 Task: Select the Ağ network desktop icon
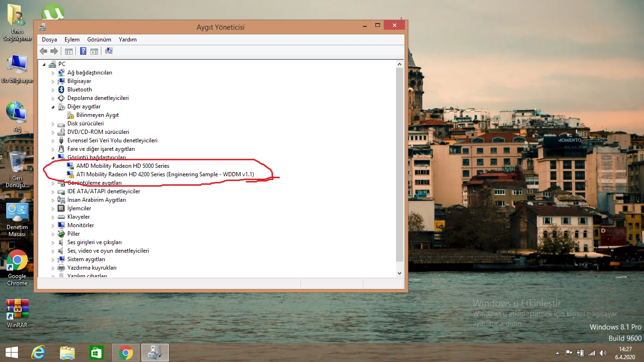tap(17, 117)
